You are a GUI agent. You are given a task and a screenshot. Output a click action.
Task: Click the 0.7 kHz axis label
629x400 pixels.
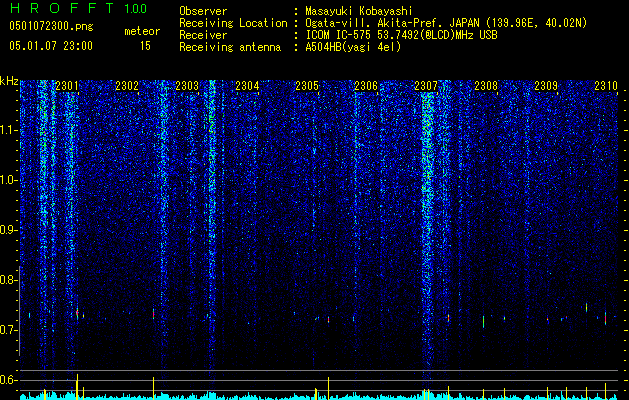pyautogui.click(x=9, y=330)
